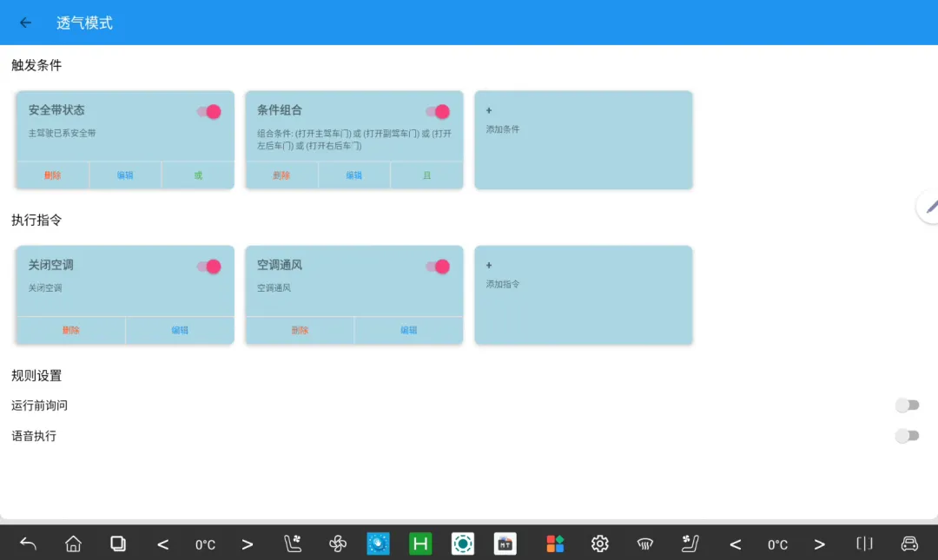This screenshot has width=938, height=560.
Task: Click the 主驾驶已系安全带 description text
Action: [x=63, y=133]
